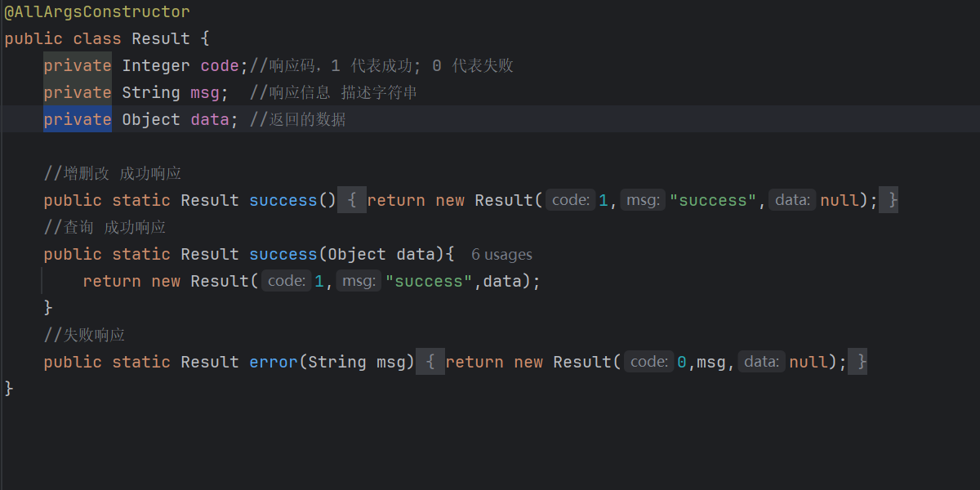The height and width of the screenshot is (490, 980).
Task: Click the Result class name in declaration
Action: [x=161, y=38]
